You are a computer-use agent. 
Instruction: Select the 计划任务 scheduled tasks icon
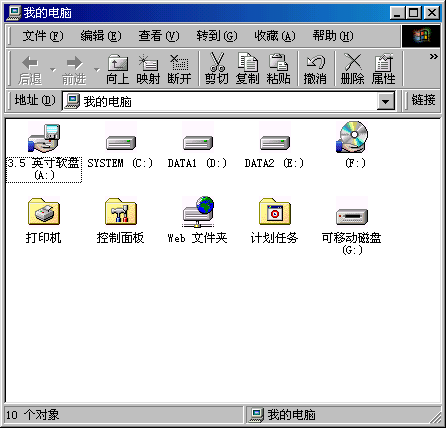click(x=275, y=211)
